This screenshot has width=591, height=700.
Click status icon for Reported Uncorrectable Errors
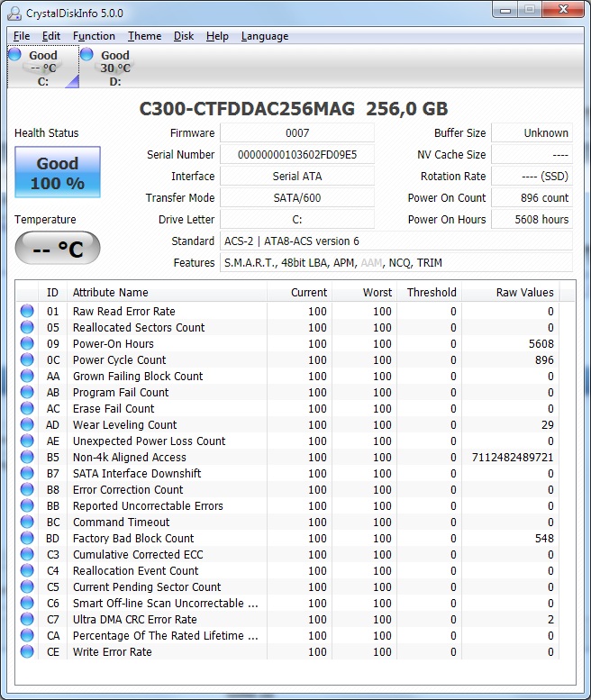click(x=27, y=505)
